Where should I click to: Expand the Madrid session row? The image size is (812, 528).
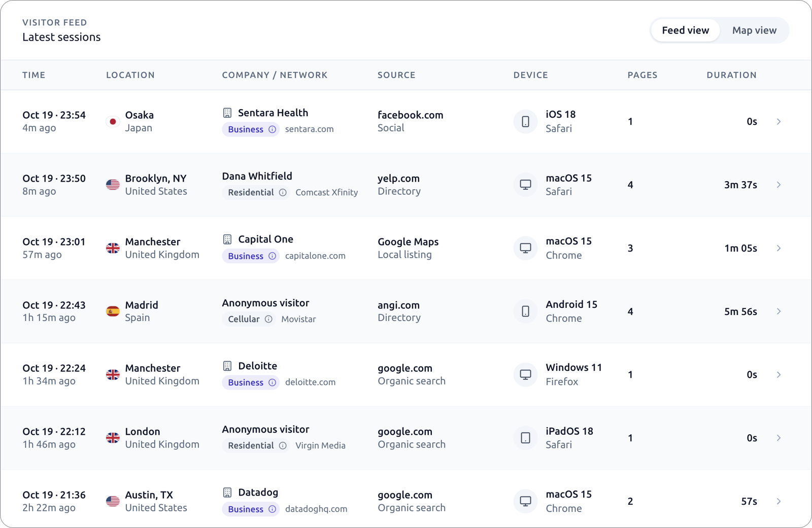[x=779, y=311]
